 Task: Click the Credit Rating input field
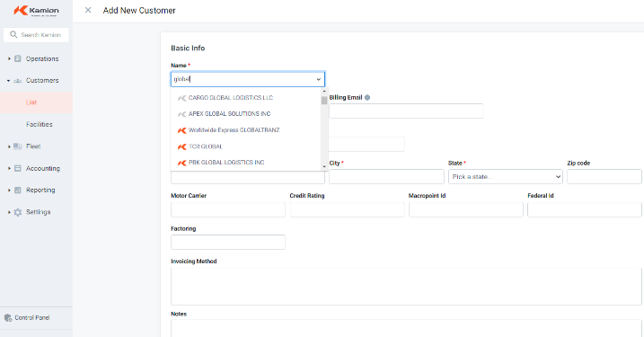[347, 209]
